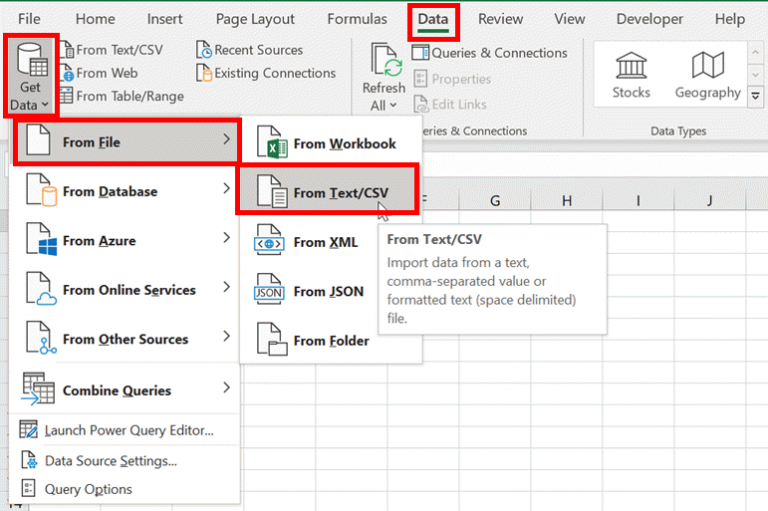Select column G header
768x511 pixels.
pos(495,200)
